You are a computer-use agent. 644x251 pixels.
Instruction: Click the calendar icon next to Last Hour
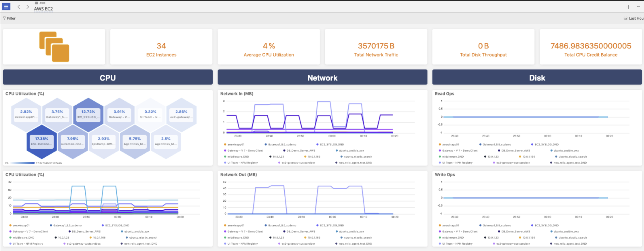coord(625,18)
